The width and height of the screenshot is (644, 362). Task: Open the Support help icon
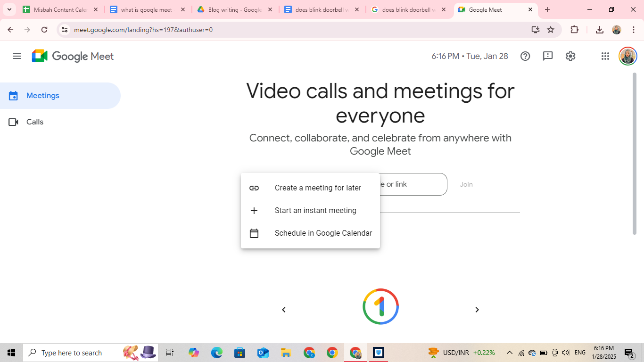click(525, 56)
